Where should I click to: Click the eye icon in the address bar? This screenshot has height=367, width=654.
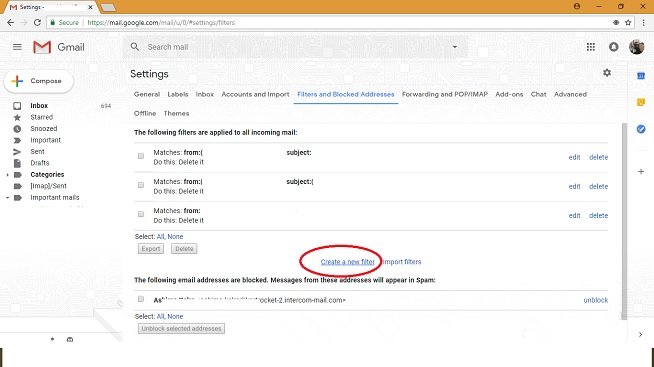pos(616,23)
